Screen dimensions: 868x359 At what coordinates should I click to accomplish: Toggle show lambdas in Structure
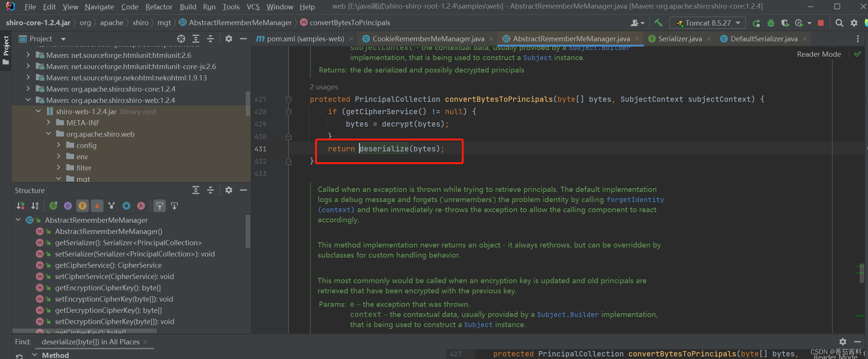[x=141, y=206]
